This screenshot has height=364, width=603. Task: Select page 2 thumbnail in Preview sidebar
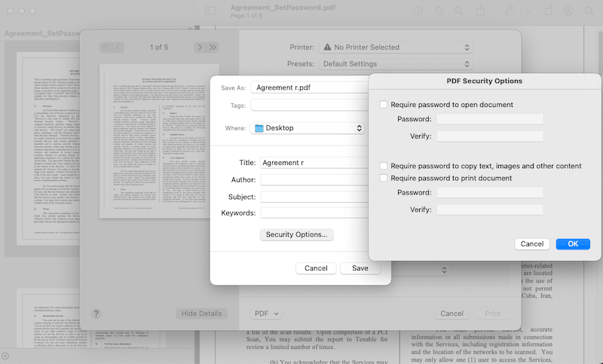pyautogui.click(x=48, y=319)
